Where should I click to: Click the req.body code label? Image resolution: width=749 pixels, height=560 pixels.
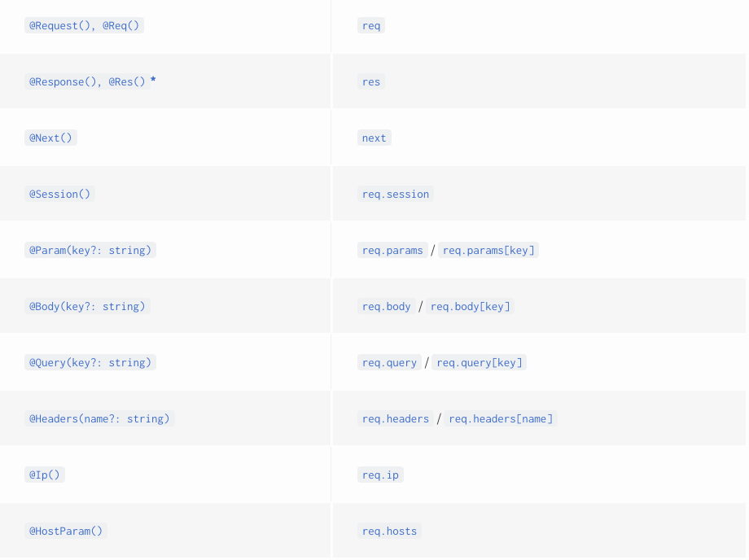(x=387, y=307)
